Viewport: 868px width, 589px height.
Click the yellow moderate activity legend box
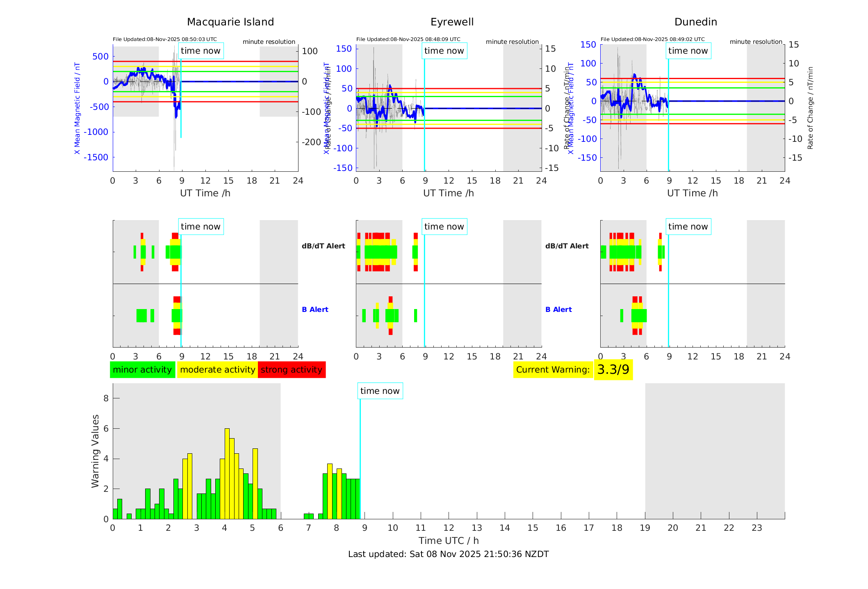coord(217,370)
